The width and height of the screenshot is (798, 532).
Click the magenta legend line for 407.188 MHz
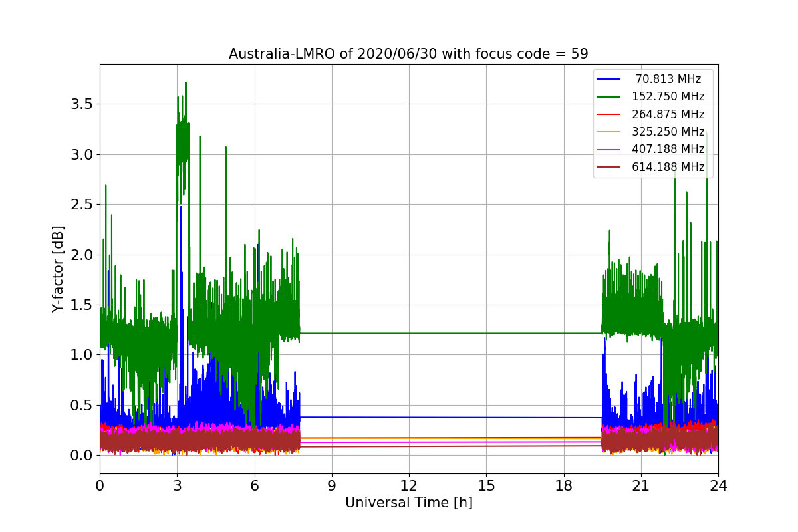(609, 150)
